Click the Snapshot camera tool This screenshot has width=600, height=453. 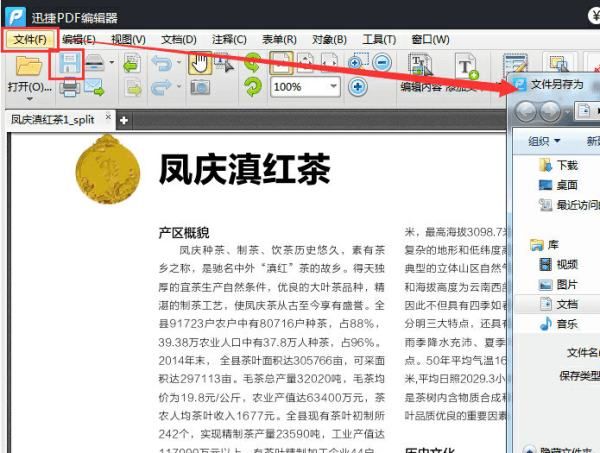click(x=200, y=88)
